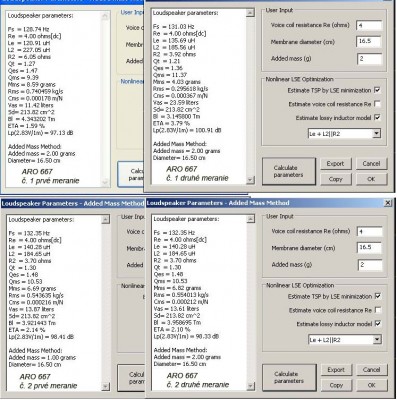Click the Membrane diameter field in the bottom dialog
The width and height of the screenshot is (397, 400).
370,248
